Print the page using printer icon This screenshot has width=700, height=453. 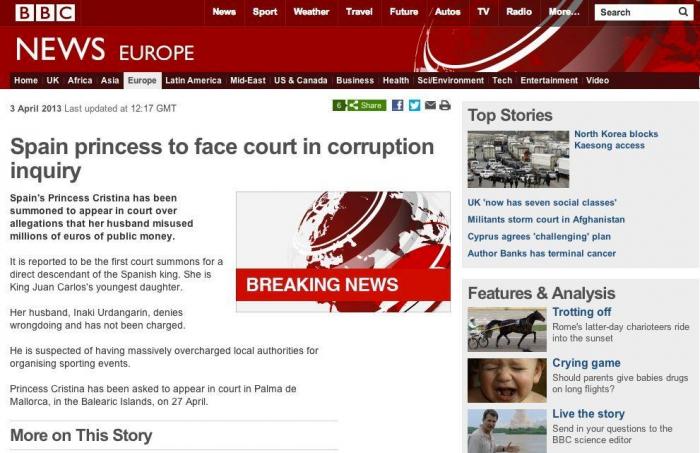point(445,105)
